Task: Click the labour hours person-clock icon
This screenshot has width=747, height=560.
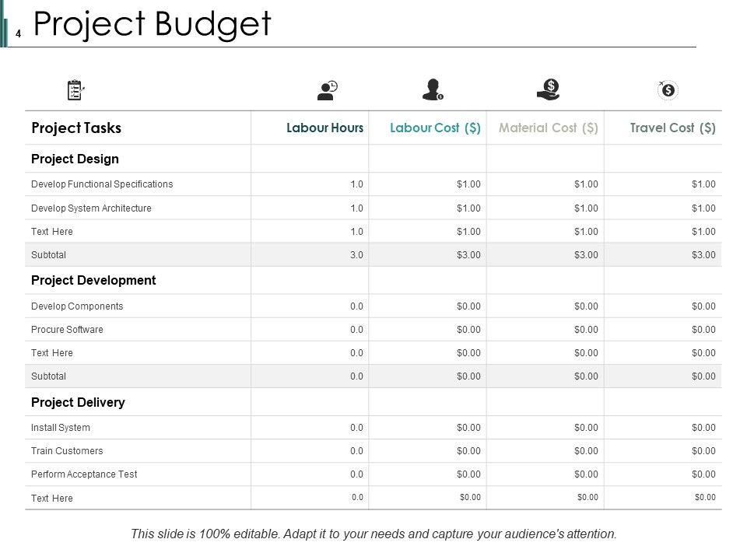Action: click(328, 90)
